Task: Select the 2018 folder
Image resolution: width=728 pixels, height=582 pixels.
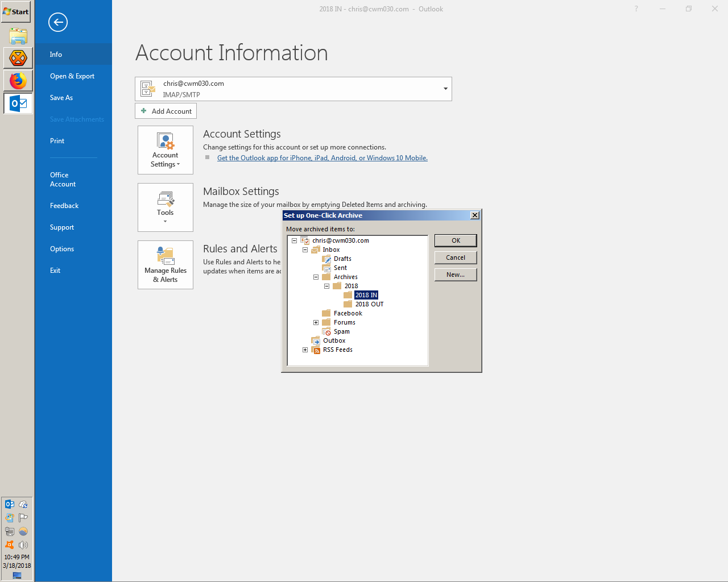Action: 351,286
